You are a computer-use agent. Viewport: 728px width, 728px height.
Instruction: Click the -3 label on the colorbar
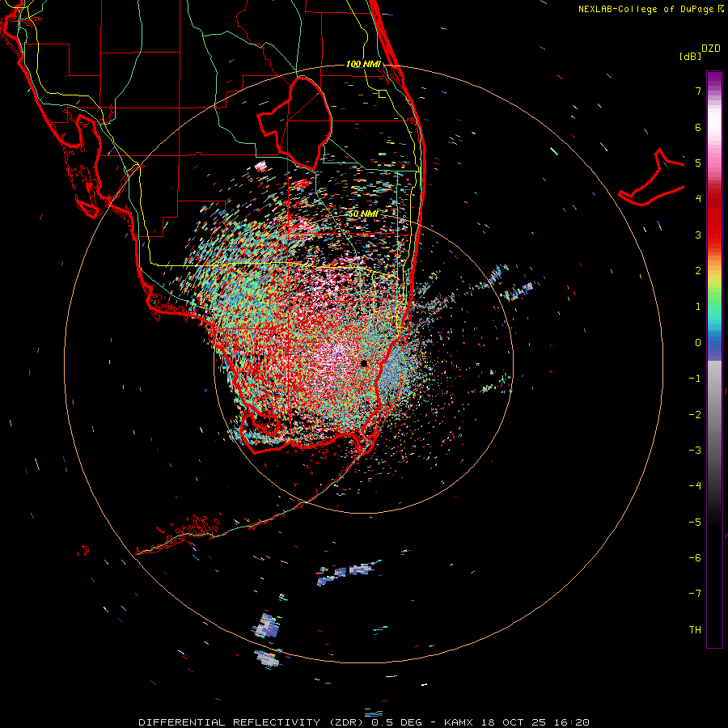695,451
